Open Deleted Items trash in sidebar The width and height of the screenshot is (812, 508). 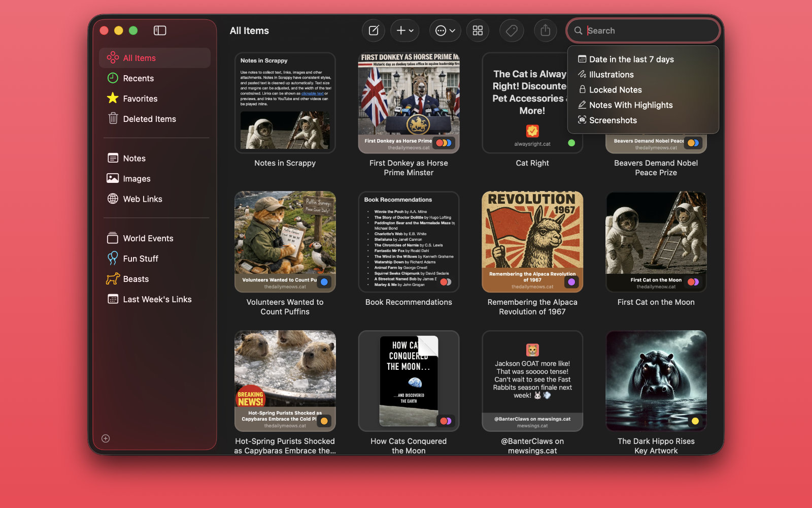(149, 119)
